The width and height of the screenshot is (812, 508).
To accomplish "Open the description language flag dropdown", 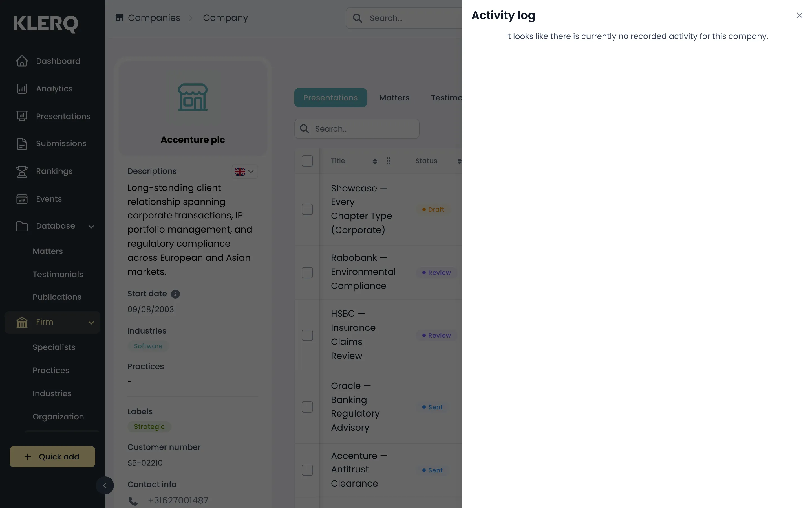I will (x=245, y=171).
